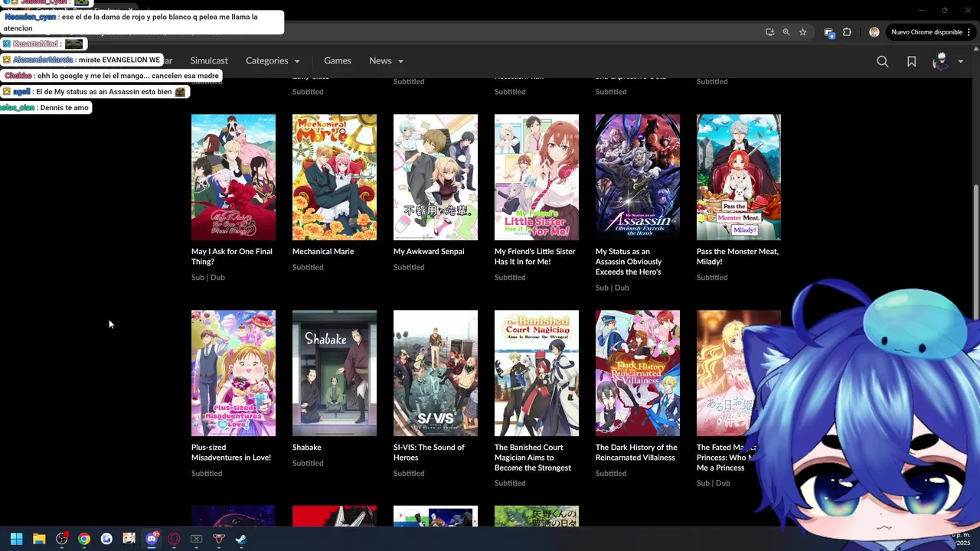
Task: Bookmark this page with the star icon
Action: click(802, 32)
